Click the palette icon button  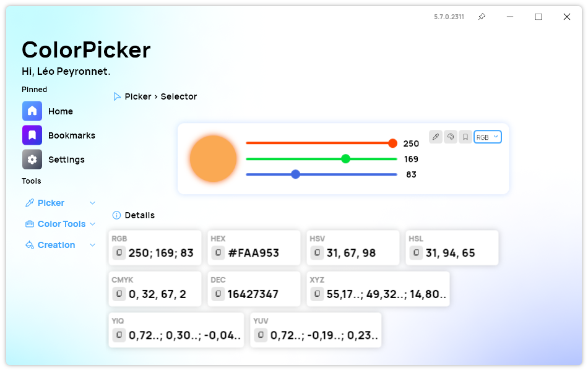coord(451,137)
